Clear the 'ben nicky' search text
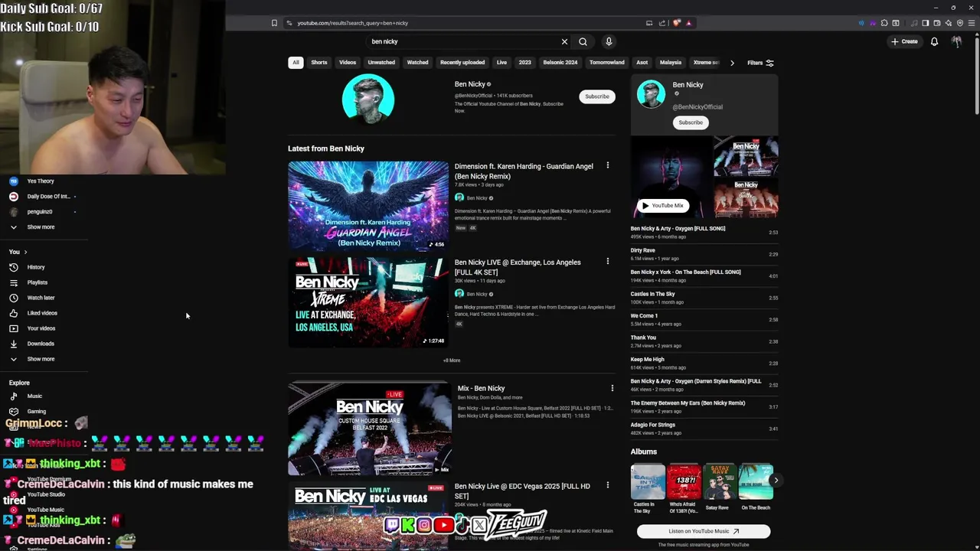 tap(564, 42)
